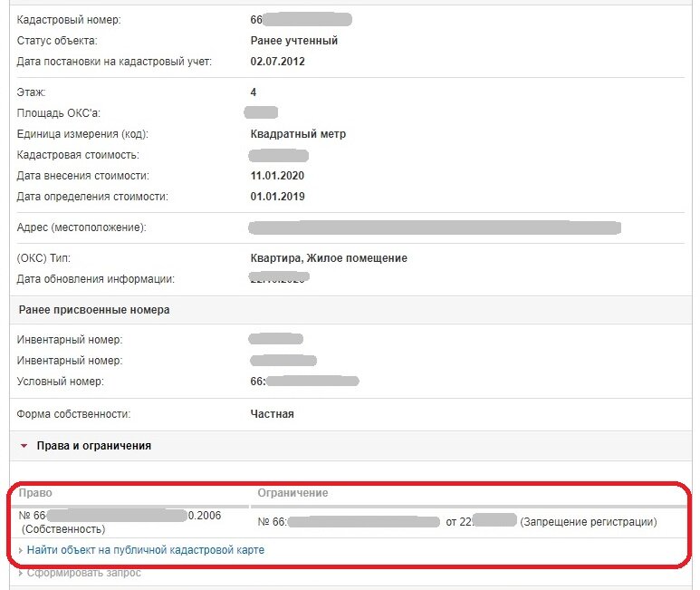Select the "Кадастровая стоимость:" label
This screenshot has height=590, width=700.
(78, 155)
